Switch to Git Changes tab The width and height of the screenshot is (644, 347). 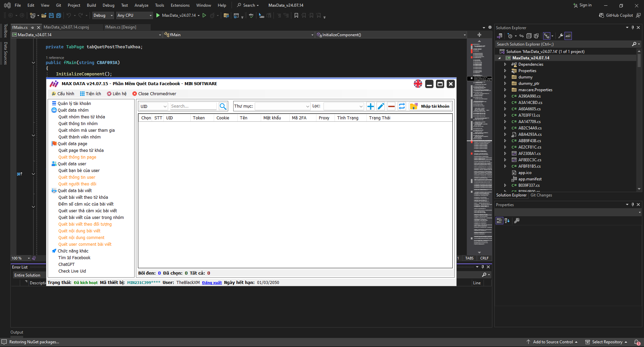(x=541, y=195)
